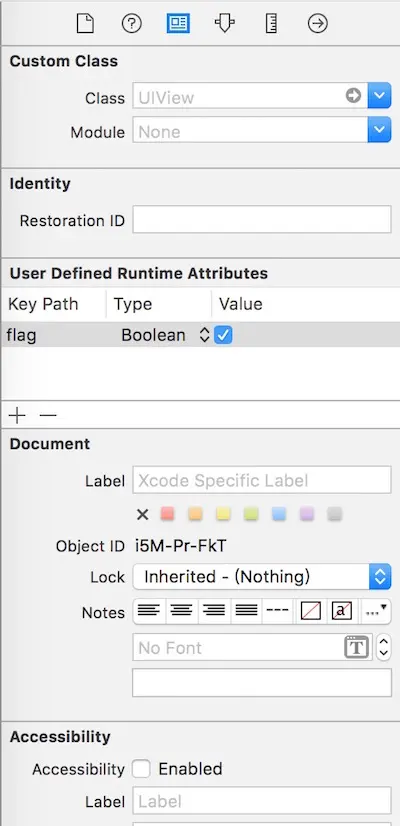Expand the Module dropdown arrow
Screen dimensions: 400x826
379,130
